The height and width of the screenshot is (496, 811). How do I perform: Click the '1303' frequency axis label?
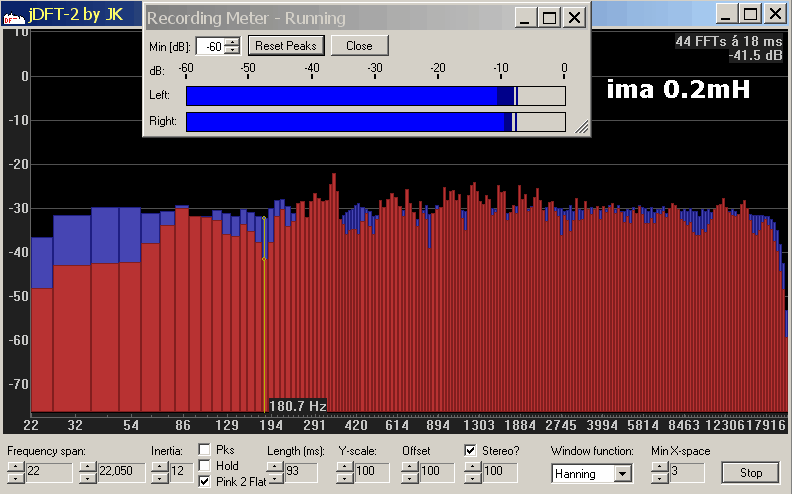[478, 426]
